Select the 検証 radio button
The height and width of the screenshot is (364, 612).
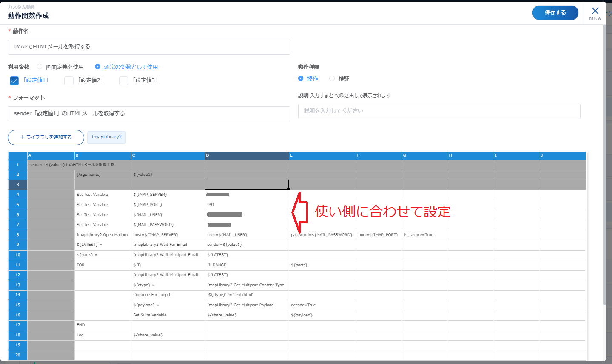(x=332, y=79)
